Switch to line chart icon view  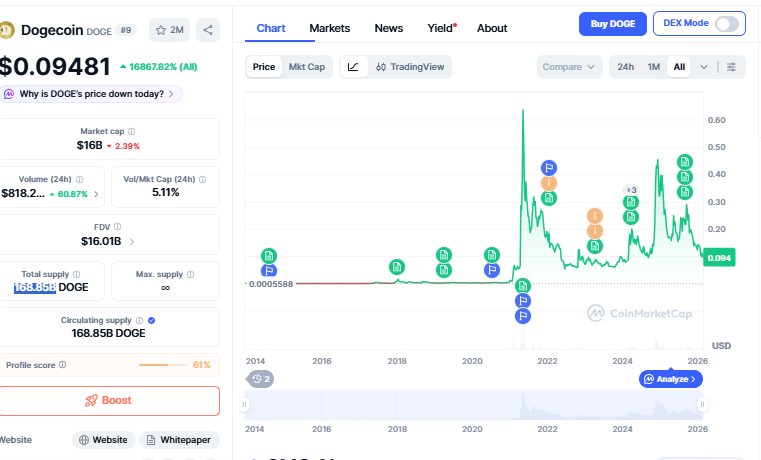click(x=353, y=67)
